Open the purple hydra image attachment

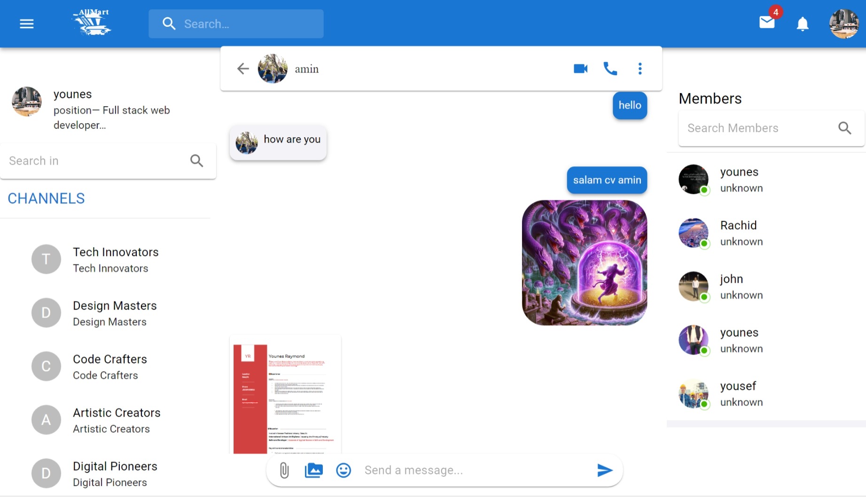[x=585, y=263]
